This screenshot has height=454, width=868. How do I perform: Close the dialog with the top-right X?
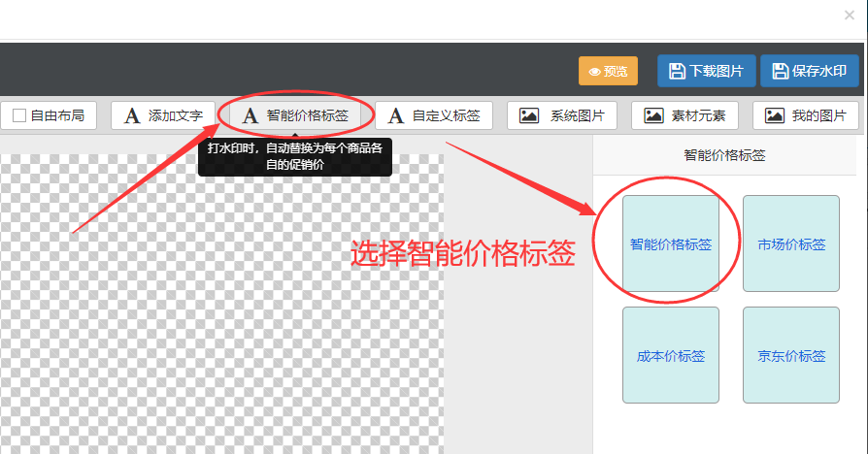point(850,15)
